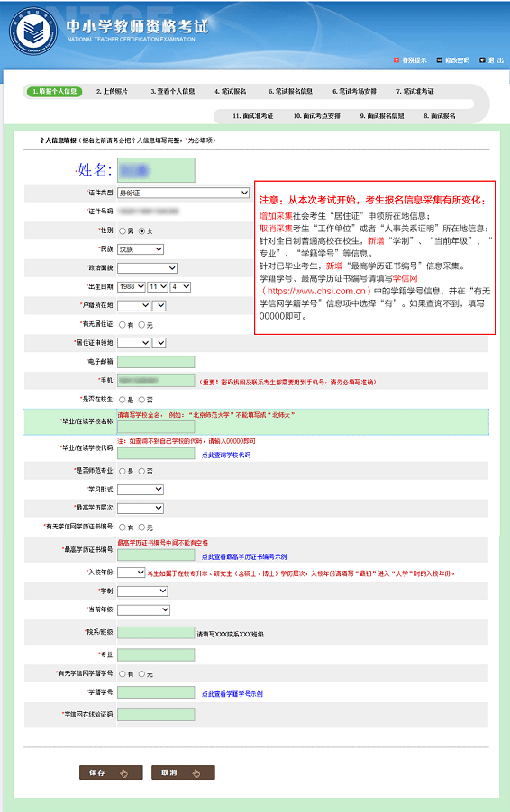Click the 取消 cancel button

(183, 772)
